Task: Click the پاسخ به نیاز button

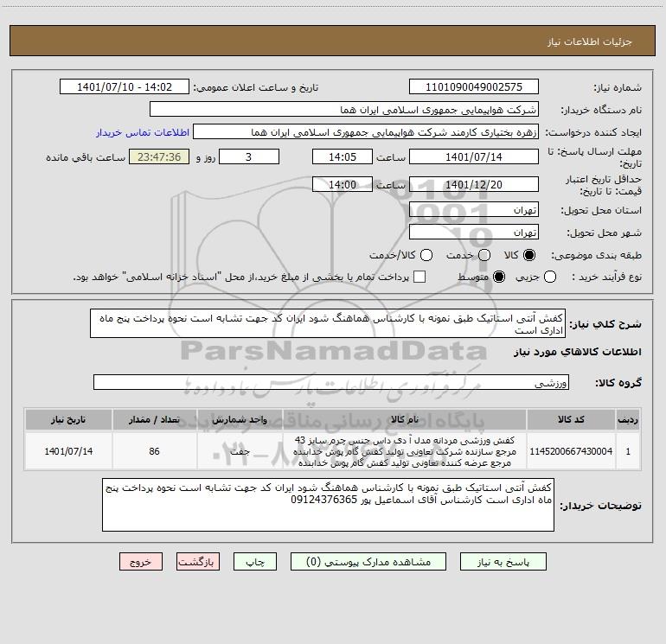Action: click(x=503, y=562)
